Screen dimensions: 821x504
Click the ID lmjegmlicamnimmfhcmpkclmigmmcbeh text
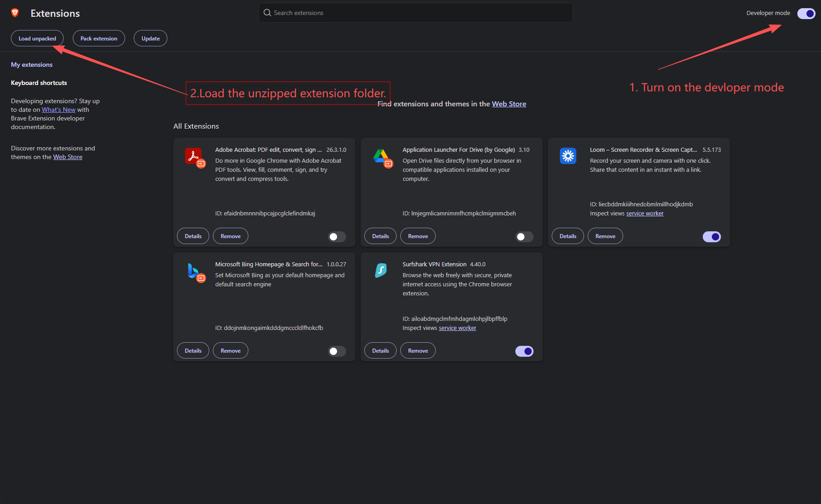pyautogui.click(x=459, y=214)
